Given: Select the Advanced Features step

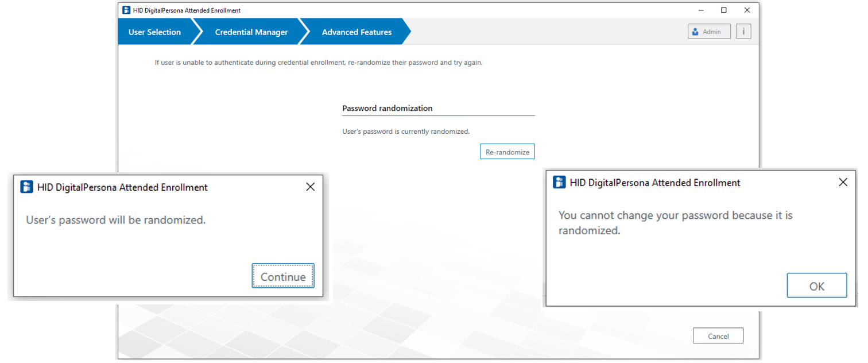Looking at the screenshot, I should (356, 32).
